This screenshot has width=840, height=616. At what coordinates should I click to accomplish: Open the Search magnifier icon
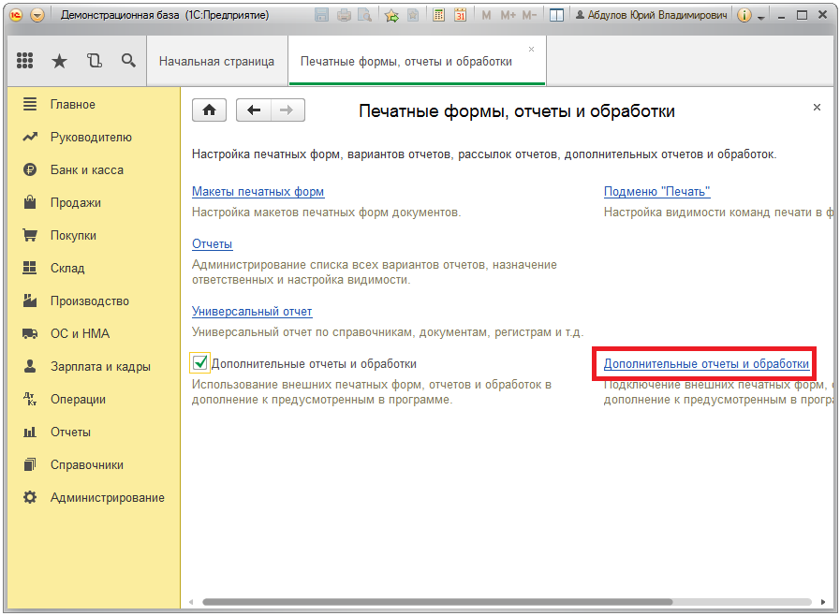(128, 60)
